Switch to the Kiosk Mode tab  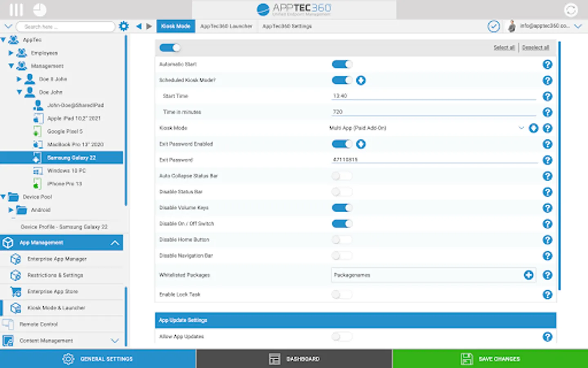point(176,26)
